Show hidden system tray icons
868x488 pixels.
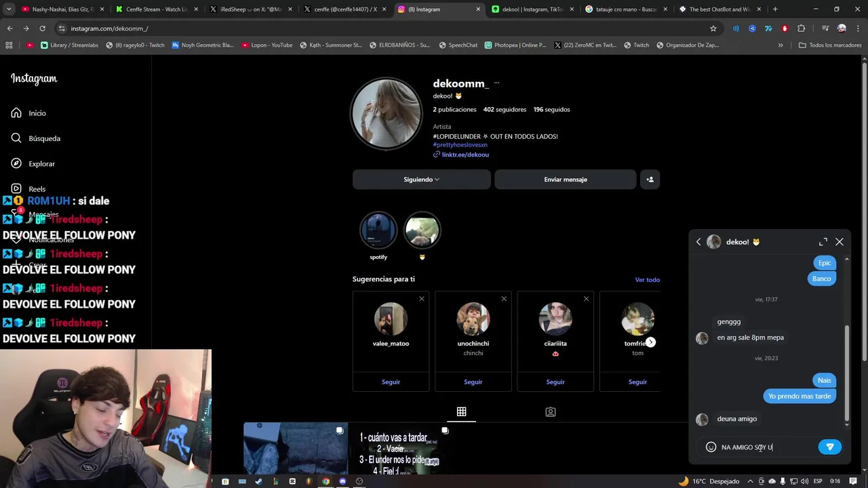pyautogui.click(x=750, y=481)
